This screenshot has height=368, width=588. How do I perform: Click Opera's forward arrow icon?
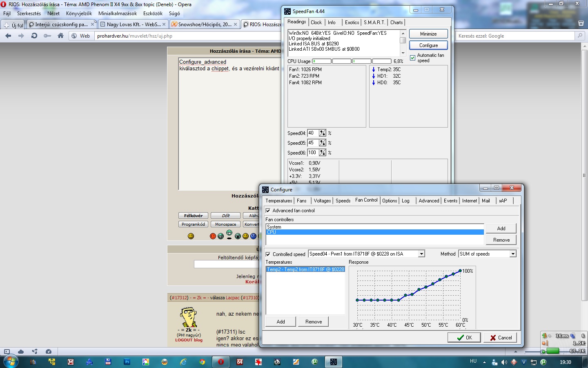click(x=21, y=36)
